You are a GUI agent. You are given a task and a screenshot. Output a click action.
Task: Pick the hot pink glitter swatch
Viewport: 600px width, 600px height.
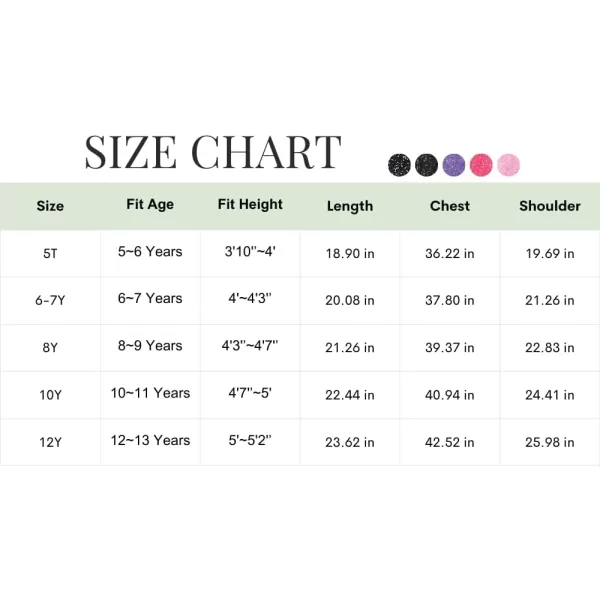481,165
